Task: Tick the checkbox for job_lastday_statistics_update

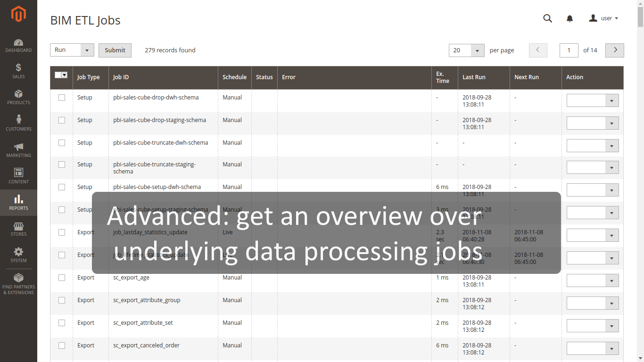Action: pyautogui.click(x=61, y=232)
